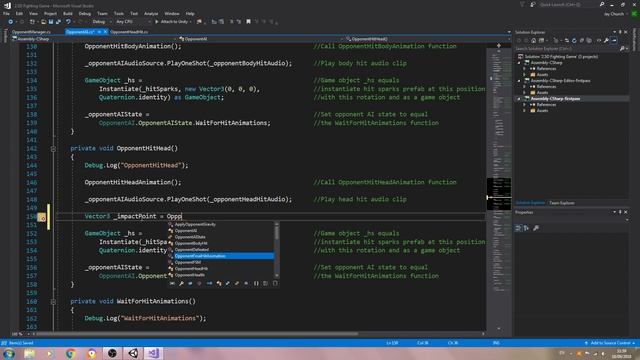
Task: Click the lightbulb quick-action icon on line 150
Action: pyautogui.click(x=42, y=217)
